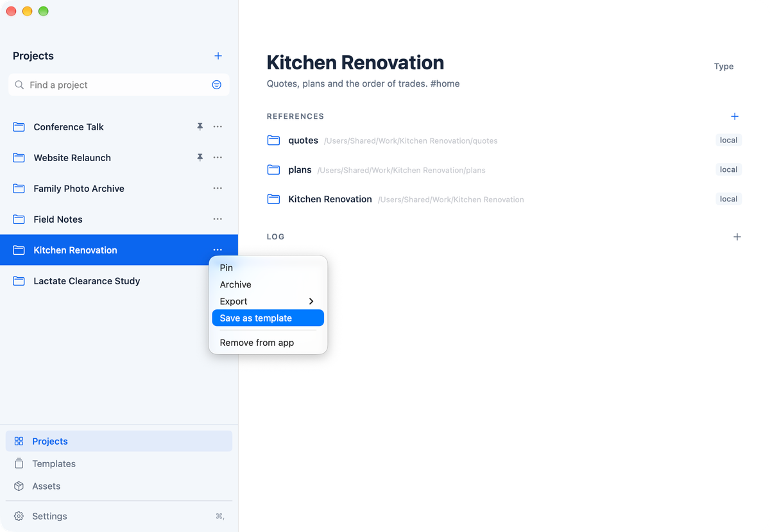Screen dimensions: 770x532
Task: Click the Conference Talk folder icon
Action: pos(19,127)
